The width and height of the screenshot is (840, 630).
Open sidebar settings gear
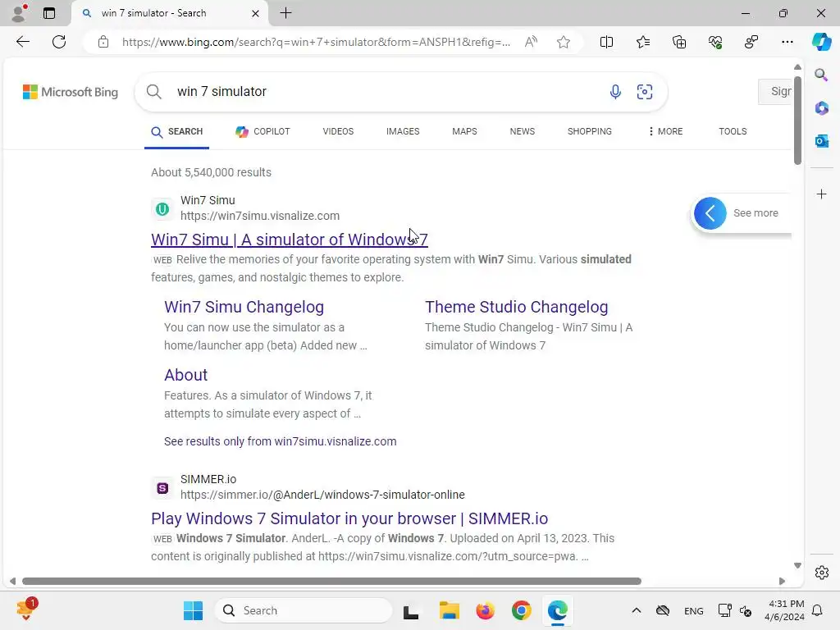point(821,573)
